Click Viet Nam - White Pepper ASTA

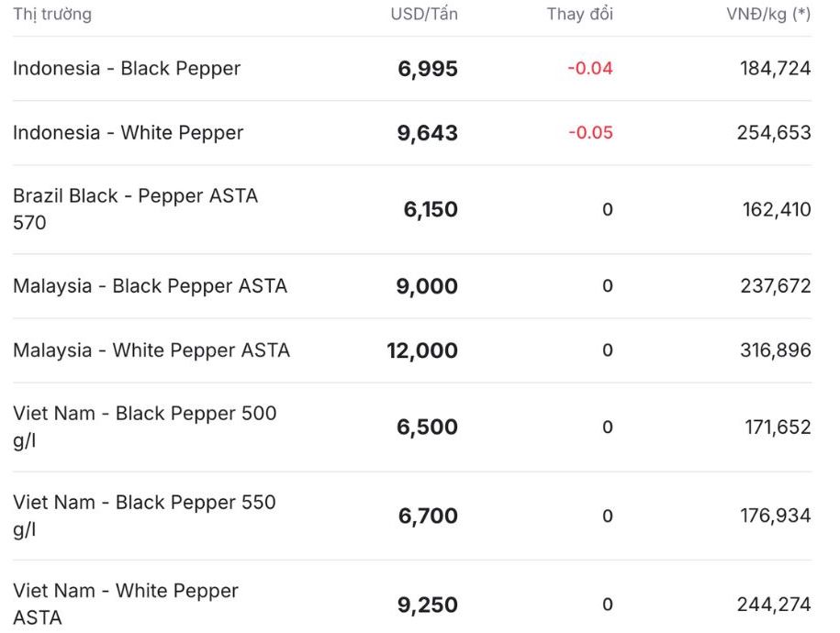[126, 604]
